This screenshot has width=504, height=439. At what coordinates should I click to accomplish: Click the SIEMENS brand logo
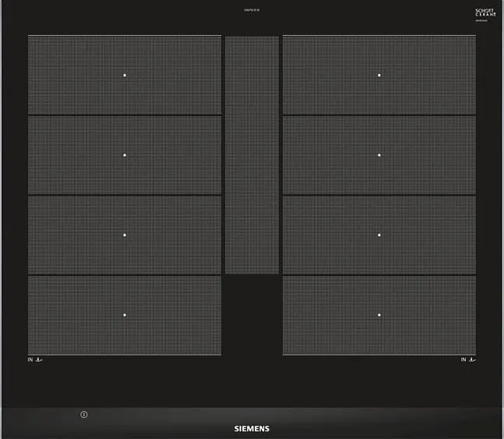(x=252, y=429)
